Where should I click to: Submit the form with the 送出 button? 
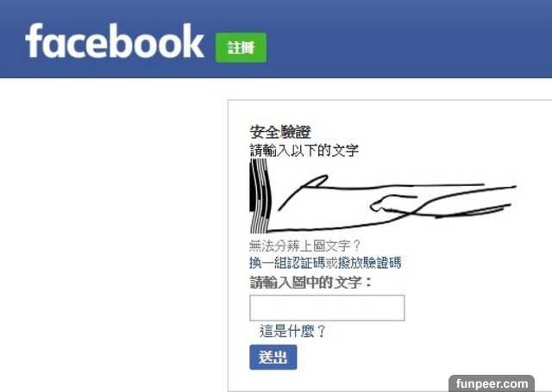[273, 358]
